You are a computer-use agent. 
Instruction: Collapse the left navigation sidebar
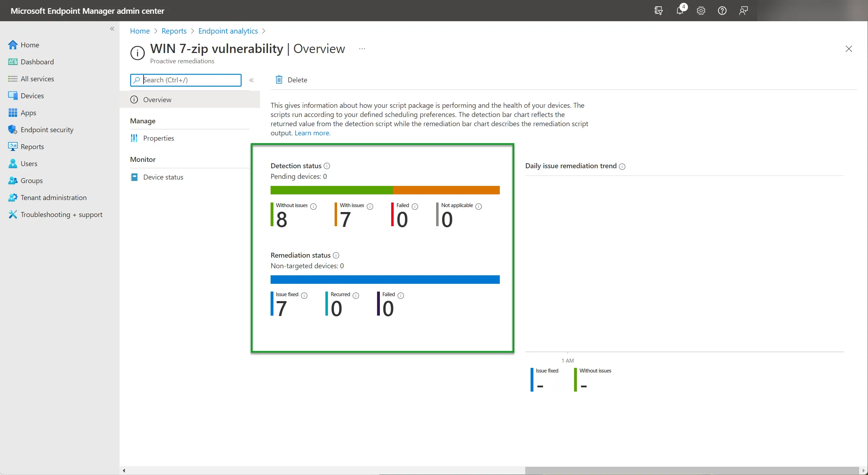click(x=112, y=29)
